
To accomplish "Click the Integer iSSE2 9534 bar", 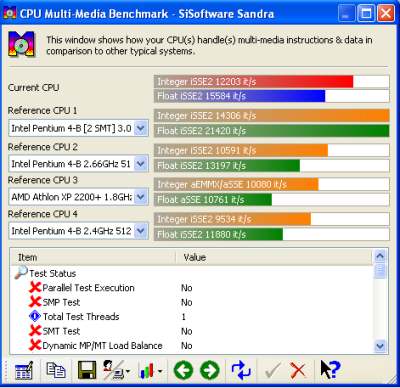I will coord(232,219).
